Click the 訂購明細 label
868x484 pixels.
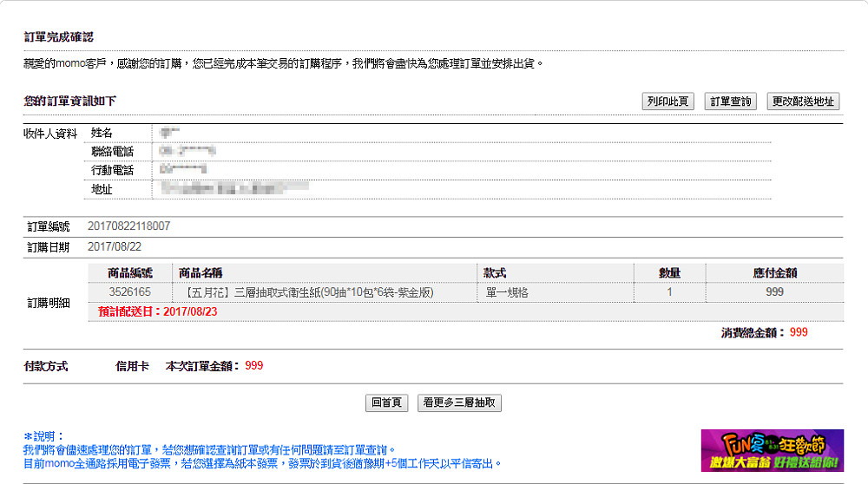49,303
